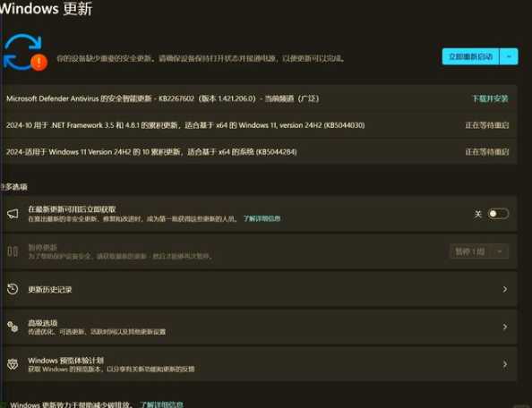Select the .NET Framework KB5044030 update row
Viewport: 532px width, 408px height.
tap(259, 125)
